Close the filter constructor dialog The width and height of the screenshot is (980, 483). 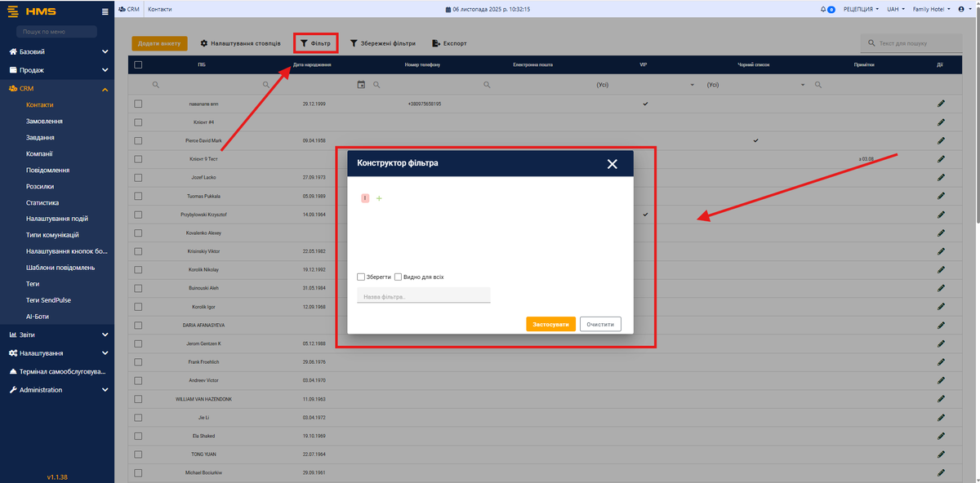(x=612, y=164)
